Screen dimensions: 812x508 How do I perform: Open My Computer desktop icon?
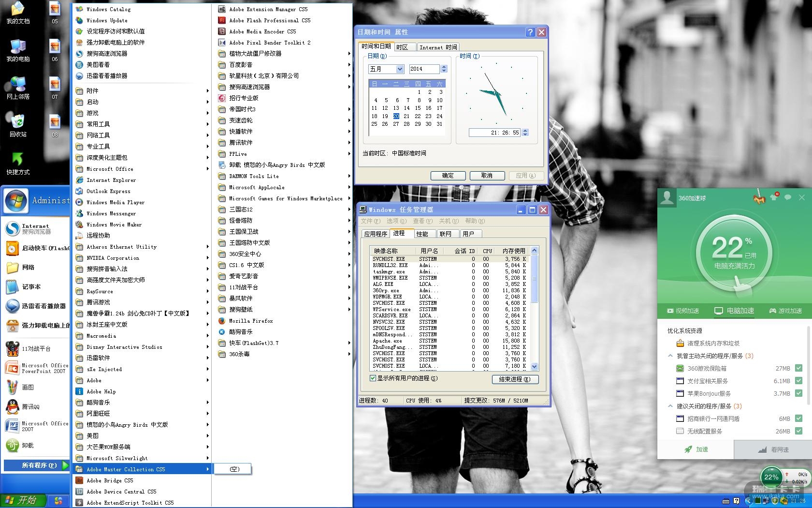[x=18, y=49]
